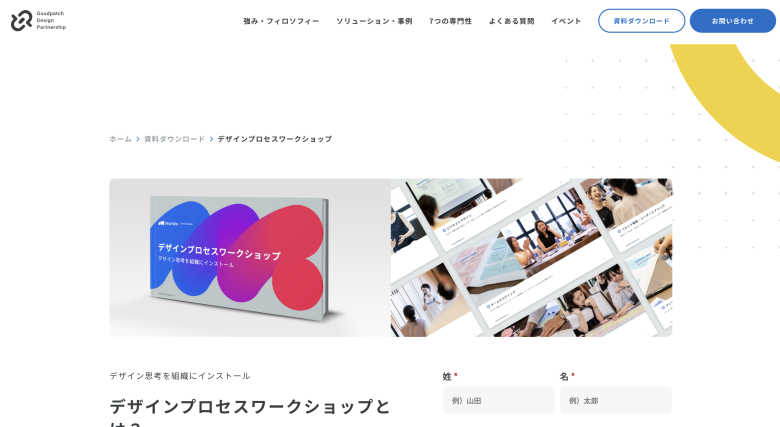This screenshot has height=427, width=780.
Task: Click the 資料ダウンロード outlined button
Action: point(641,21)
